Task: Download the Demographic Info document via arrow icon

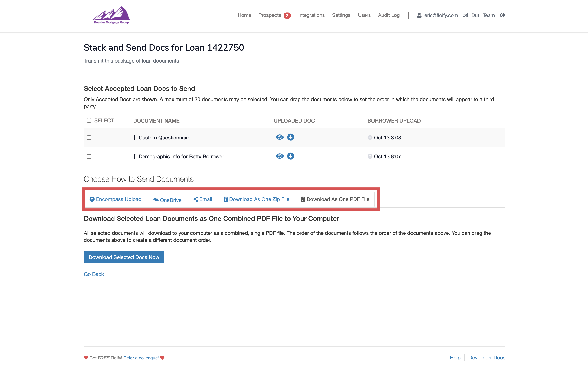Action: pos(291,156)
